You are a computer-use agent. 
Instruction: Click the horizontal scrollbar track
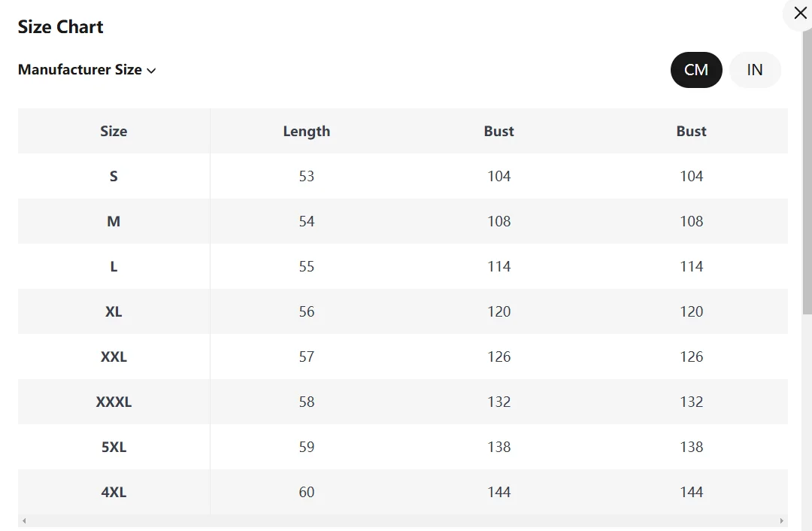(403, 520)
